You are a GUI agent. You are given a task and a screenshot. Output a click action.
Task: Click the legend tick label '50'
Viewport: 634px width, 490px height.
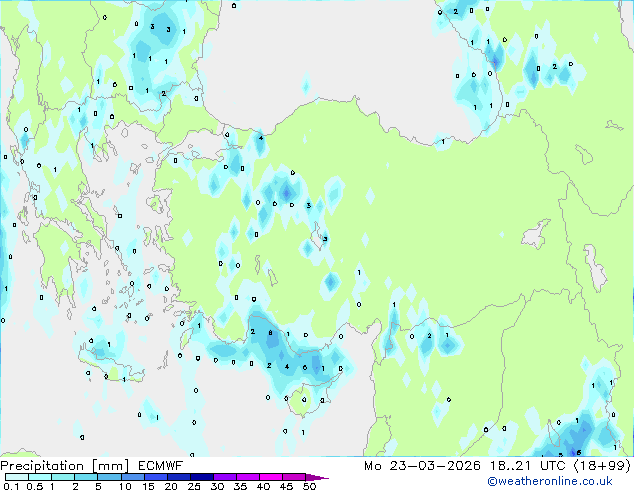point(309,486)
